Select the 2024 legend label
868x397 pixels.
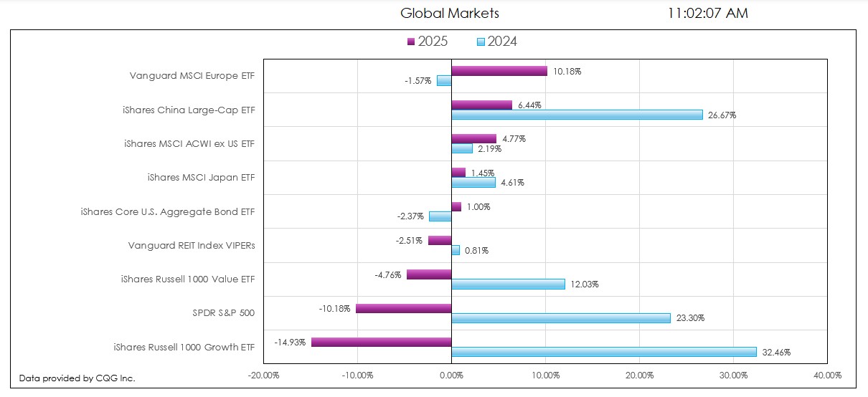coord(502,42)
